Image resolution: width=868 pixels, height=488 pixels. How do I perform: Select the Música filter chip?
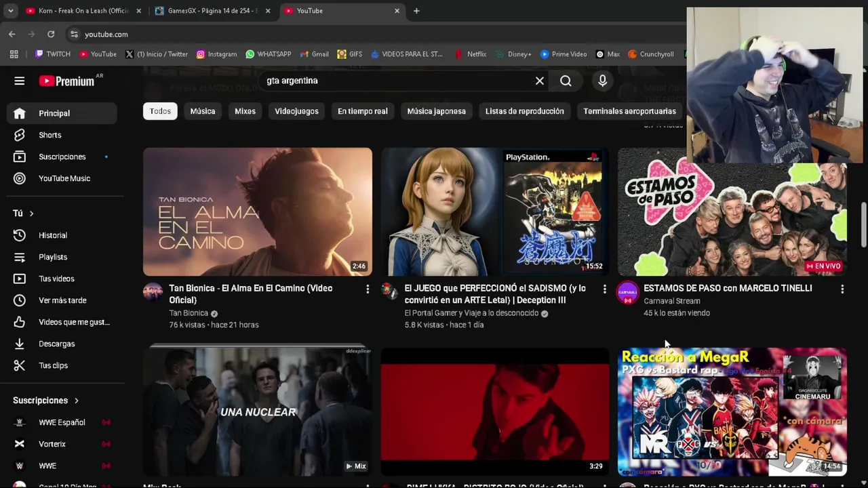tap(203, 111)
